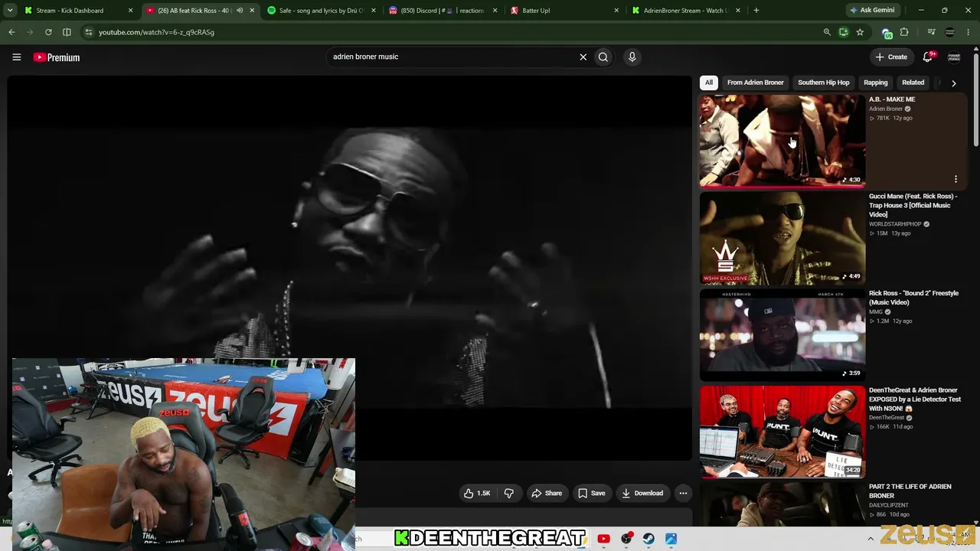This screenshot has height=551, width=980.
Task: Like the video with thumbs up
Action: [x=477, y=494]
